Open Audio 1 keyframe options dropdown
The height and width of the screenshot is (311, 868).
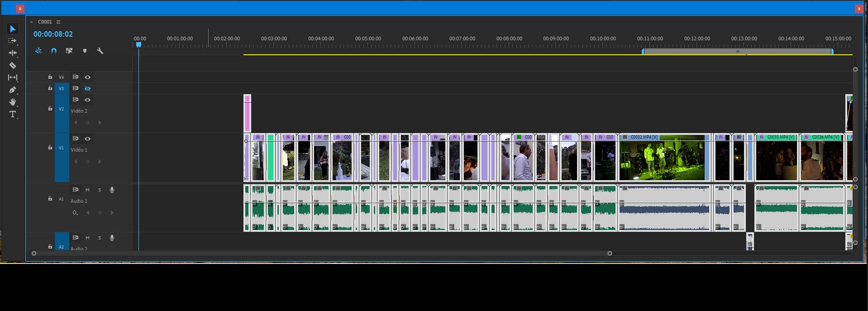[x=75, y=213]
